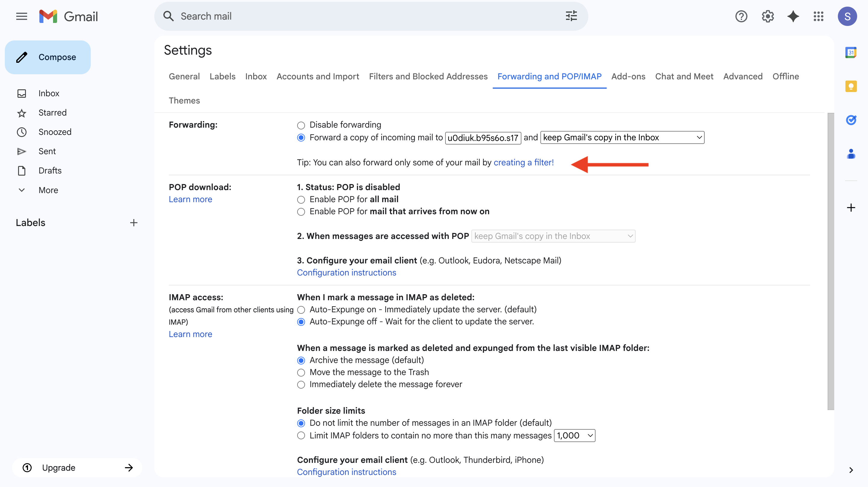This screenshot has width=868, height=487.
Task: Go to Accounts and Import tab
Action: [x=317, y=77]
